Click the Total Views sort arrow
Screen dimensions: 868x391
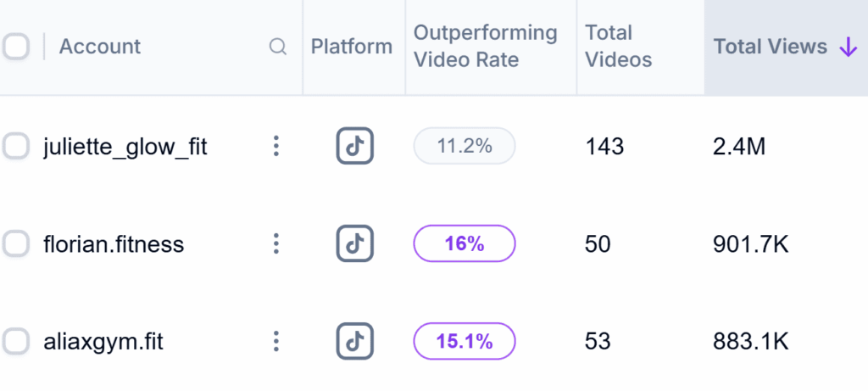point(847,47)
